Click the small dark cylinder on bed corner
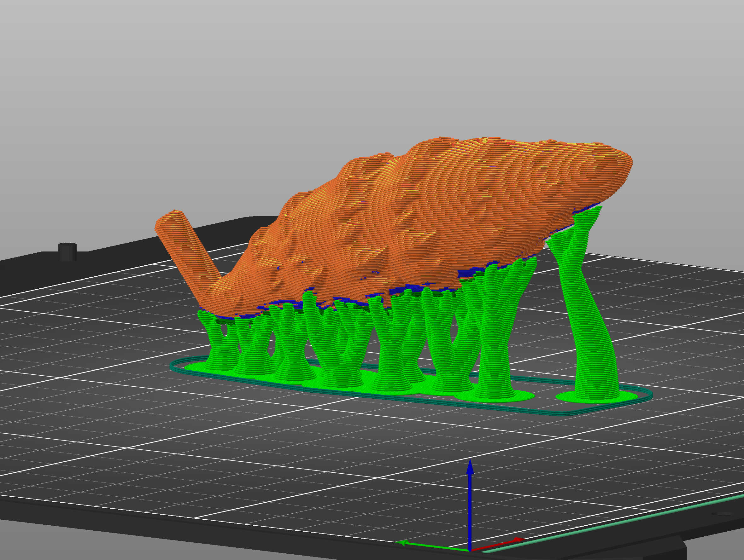This screenshot has width=744, height=560. [x=67, y=252]
